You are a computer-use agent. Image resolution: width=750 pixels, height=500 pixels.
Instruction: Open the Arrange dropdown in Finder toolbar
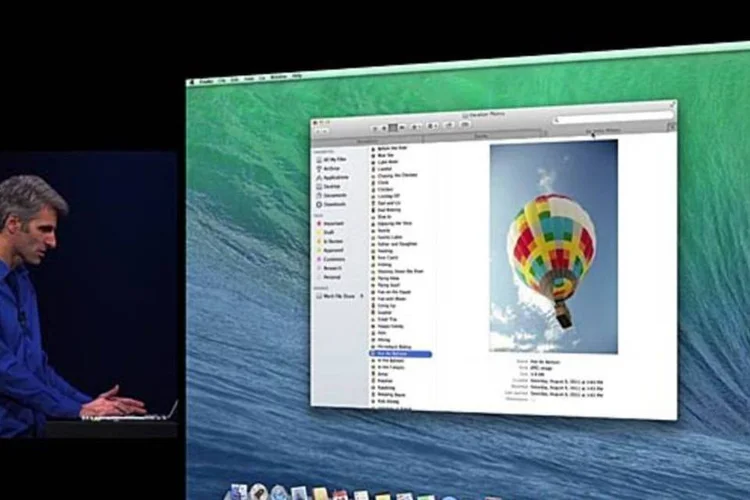(x=416, y=127)
